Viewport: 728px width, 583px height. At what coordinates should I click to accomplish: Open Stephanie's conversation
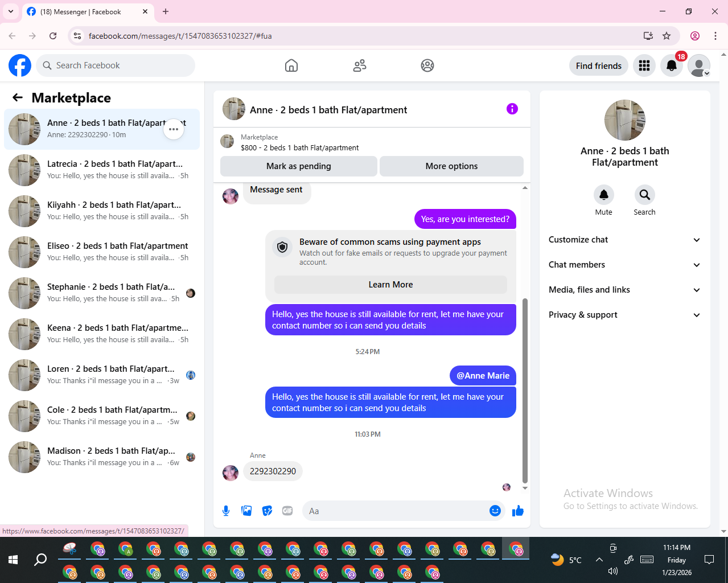(102, 293)
